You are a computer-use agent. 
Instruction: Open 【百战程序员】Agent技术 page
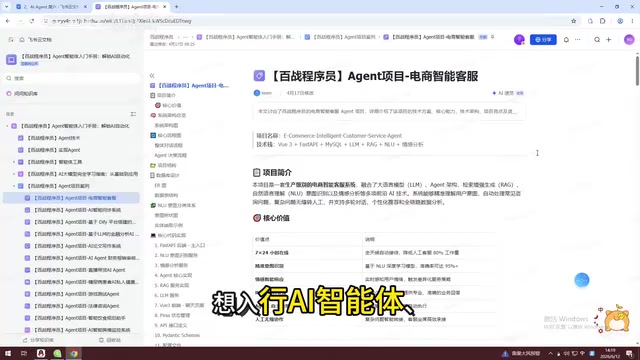(53, 138)
